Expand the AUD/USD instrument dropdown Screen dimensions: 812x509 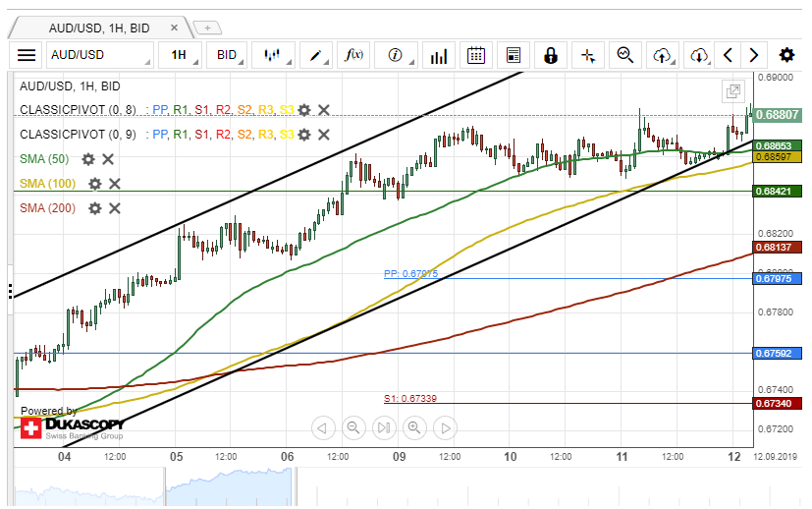point(102,55)
